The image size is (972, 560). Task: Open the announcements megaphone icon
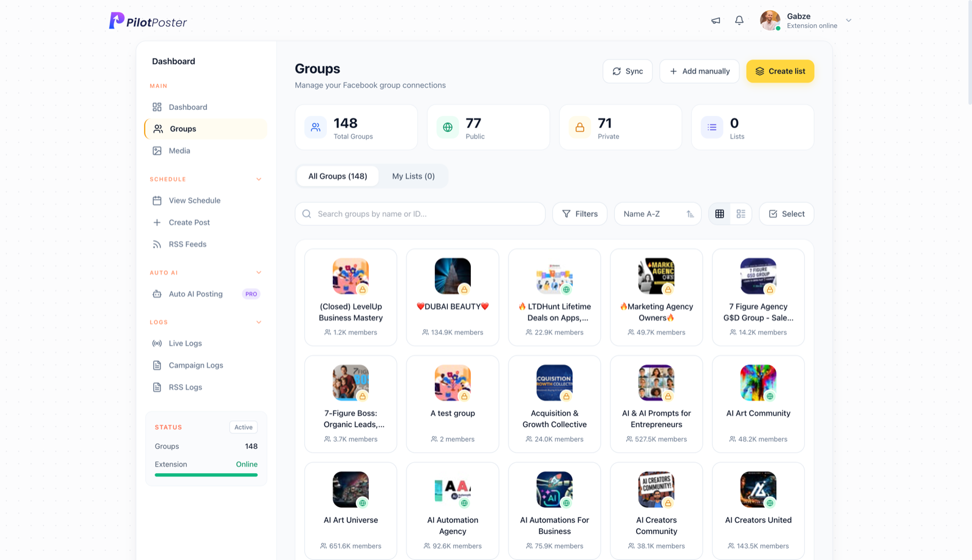pos(716,21)
